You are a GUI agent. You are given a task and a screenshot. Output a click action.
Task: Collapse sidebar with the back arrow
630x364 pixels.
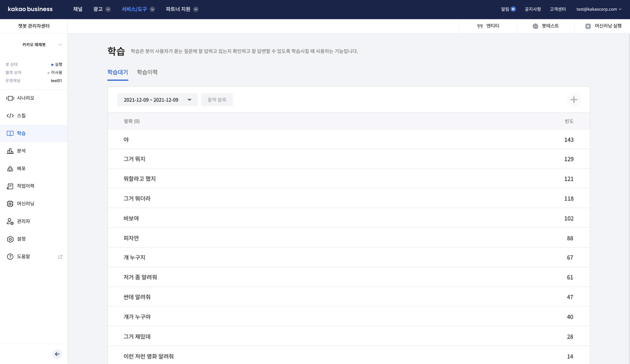57,354
